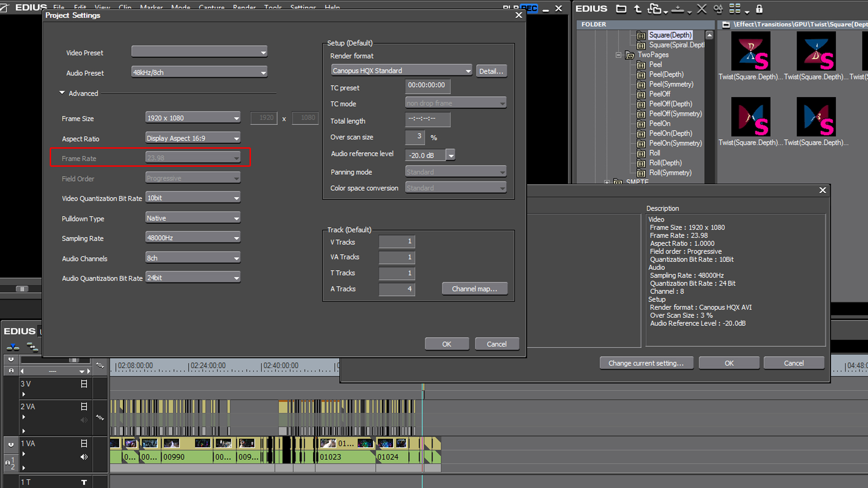Open the Audio Preset dropdown
Viewport: 868px width, 488px height.
199,72
